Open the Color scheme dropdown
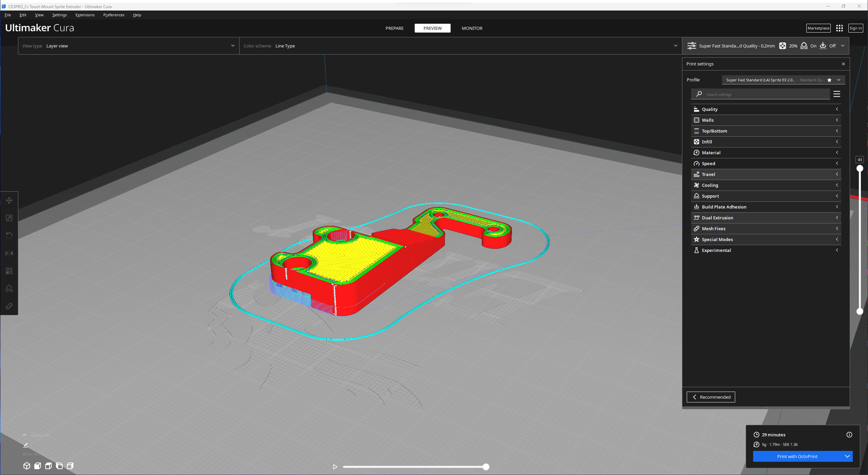The height and width of the screenshot is (475, 868). (x=460, y=46)
